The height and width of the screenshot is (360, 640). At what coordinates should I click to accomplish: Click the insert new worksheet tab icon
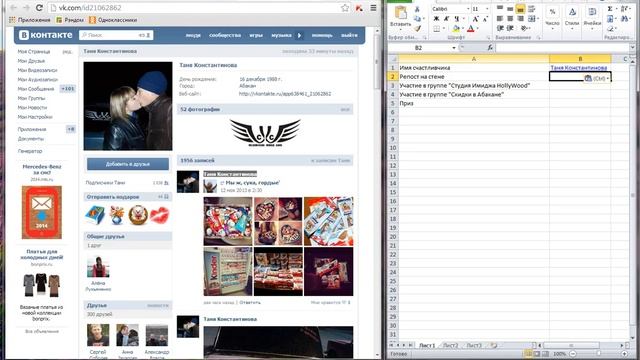point(494,345)
